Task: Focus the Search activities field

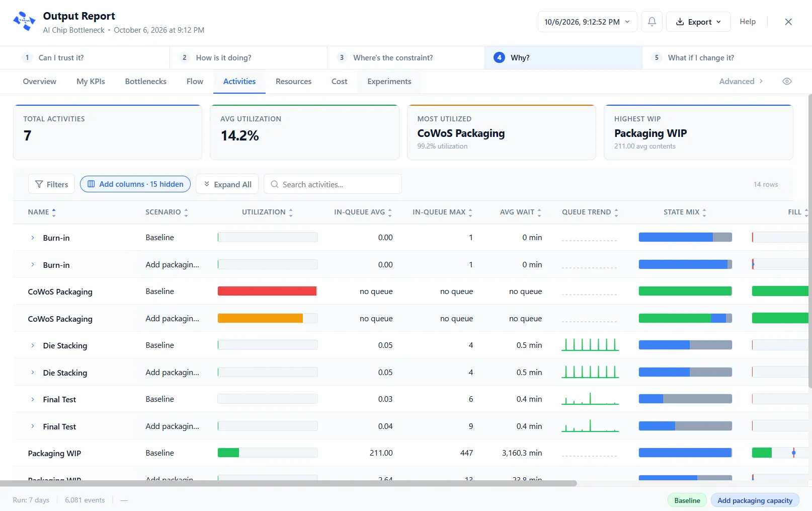Action: click(333, 184)
